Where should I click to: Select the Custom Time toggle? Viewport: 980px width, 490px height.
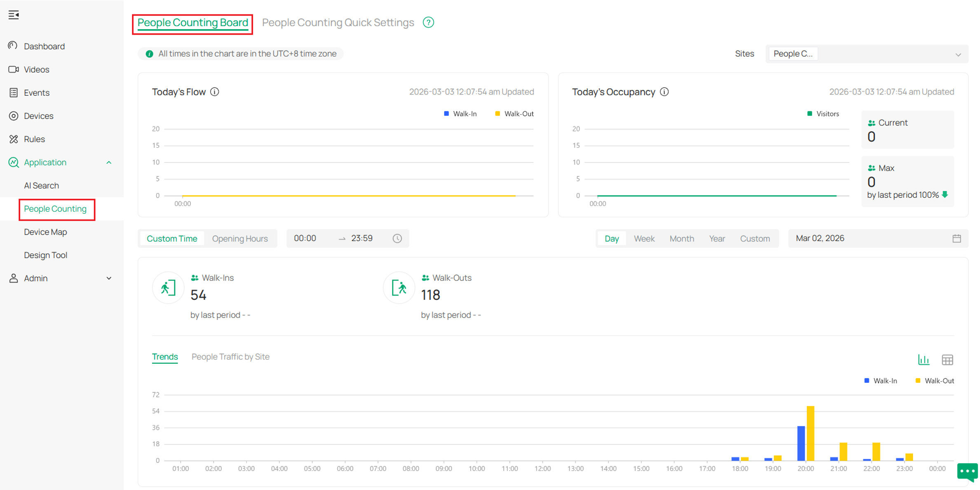click(172, 238)
